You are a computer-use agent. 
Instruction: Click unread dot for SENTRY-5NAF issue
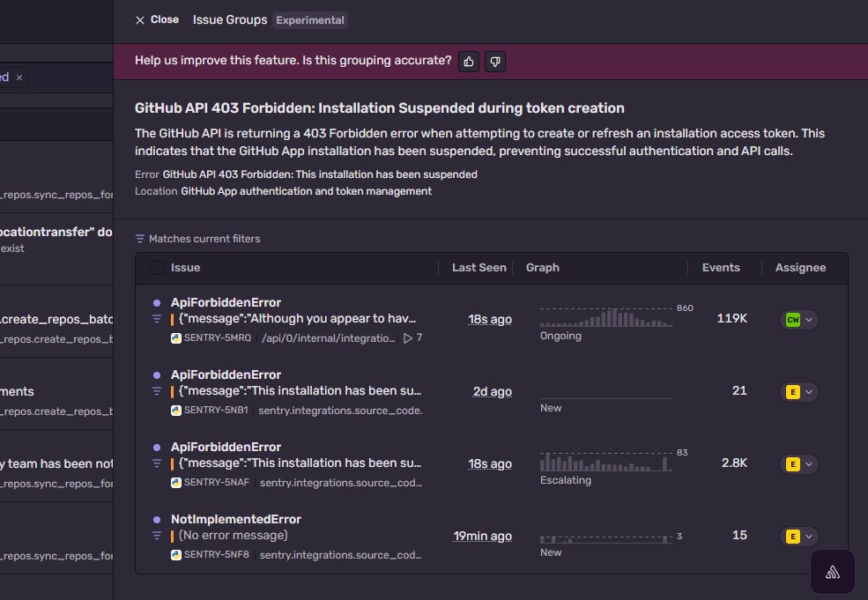tap(157, 448)
